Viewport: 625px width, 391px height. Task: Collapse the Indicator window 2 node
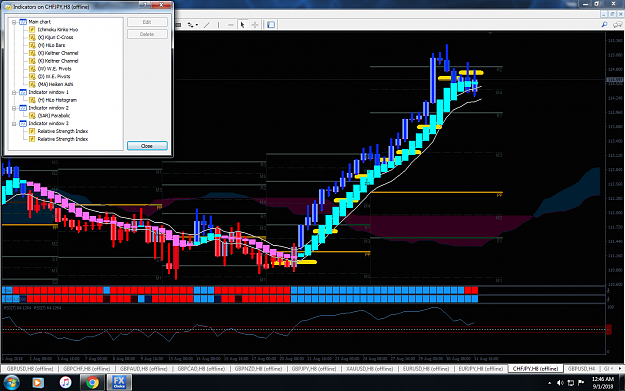click(x=14, y=108)
